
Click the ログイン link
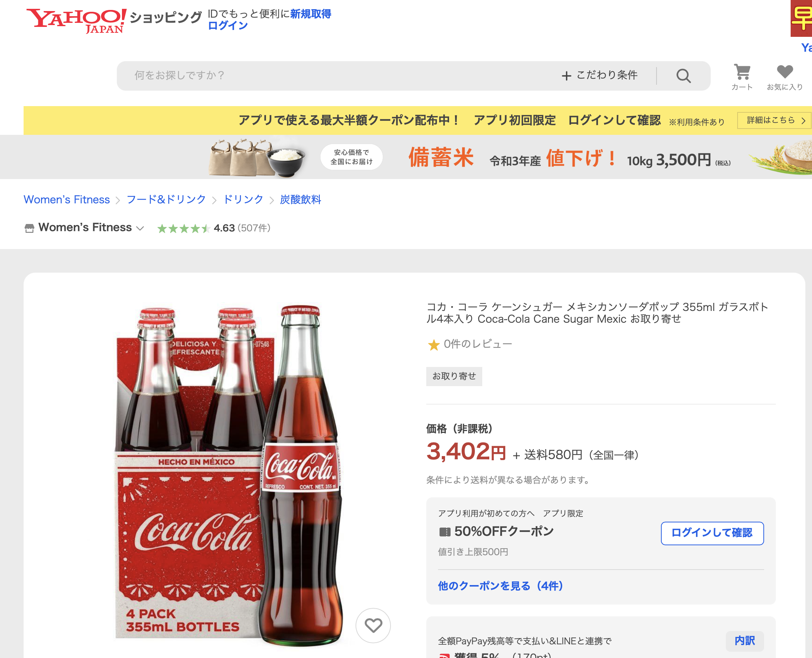[228, 26]
